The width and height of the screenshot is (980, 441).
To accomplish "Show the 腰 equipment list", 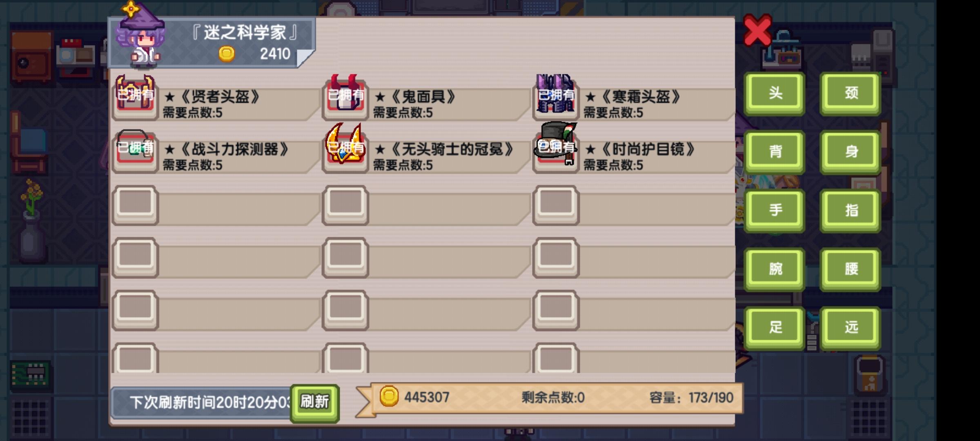I will click(850, 269).
